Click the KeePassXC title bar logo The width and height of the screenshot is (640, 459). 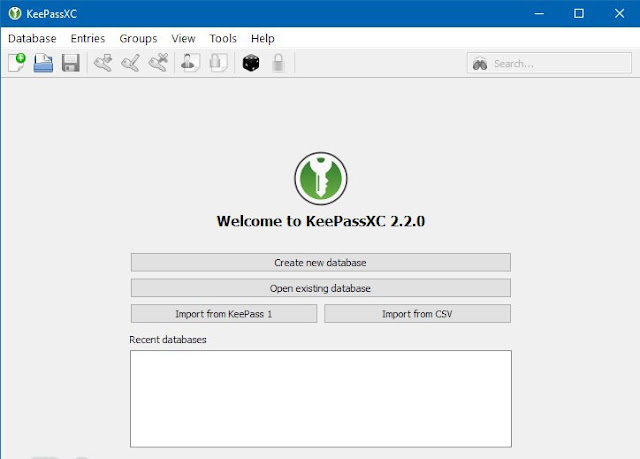pyautogui.click(x=15, y=13)
